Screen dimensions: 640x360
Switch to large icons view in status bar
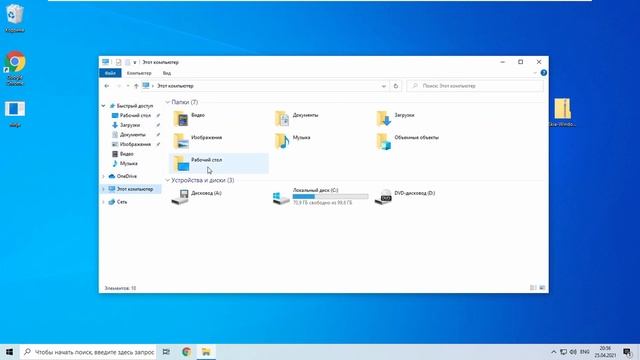coord(542,288)
